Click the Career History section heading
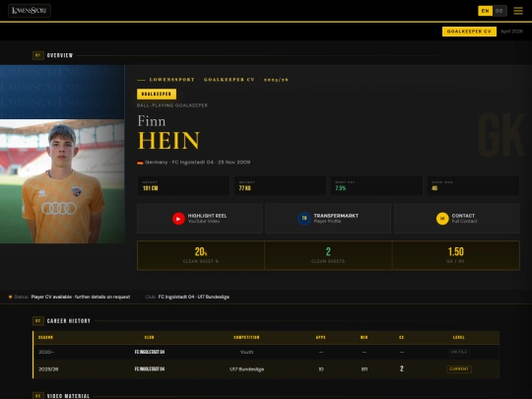The image size is (532, 399). 69,321
